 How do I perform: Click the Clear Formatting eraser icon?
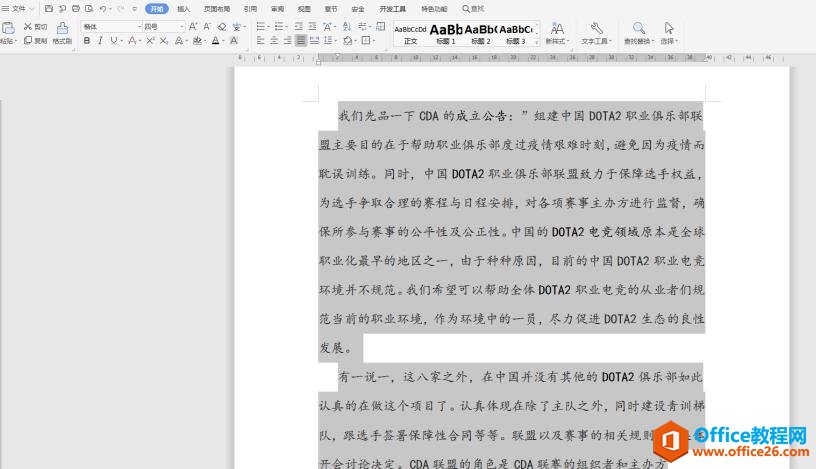click(222, 27)
